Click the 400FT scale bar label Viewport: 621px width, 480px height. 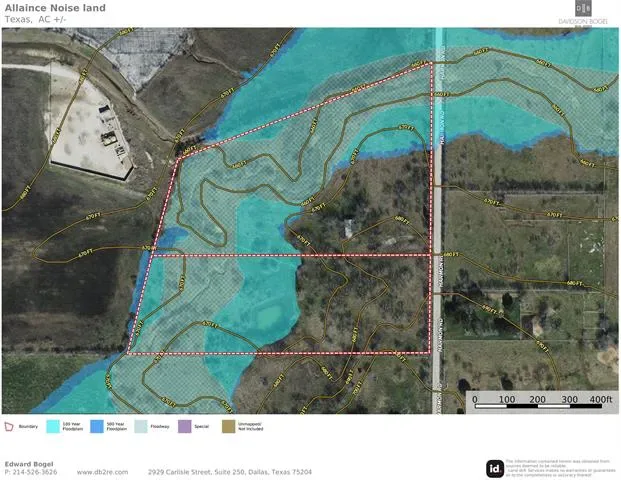tap(600, 400)
